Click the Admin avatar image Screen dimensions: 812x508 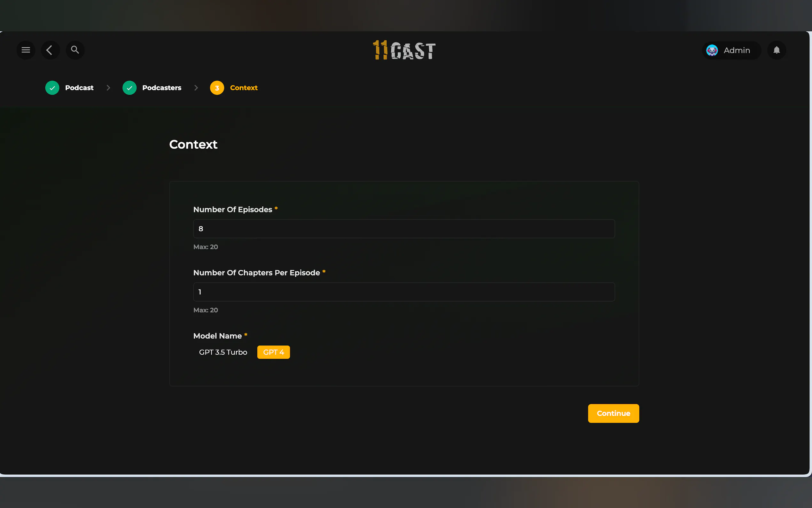(x=712, y=51)
